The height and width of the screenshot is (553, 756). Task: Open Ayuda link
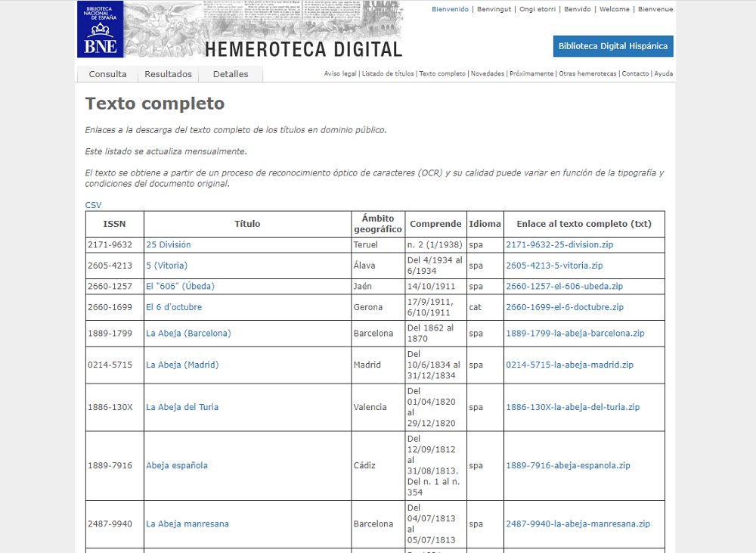point(664,74)
